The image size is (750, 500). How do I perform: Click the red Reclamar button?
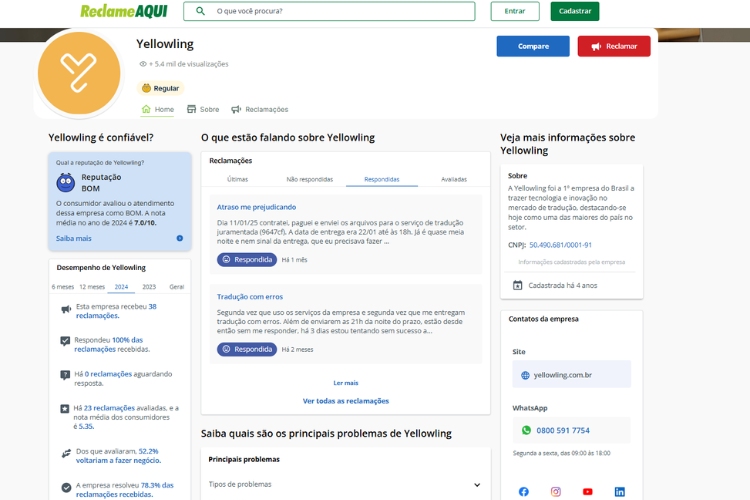(x=614, y=46)
